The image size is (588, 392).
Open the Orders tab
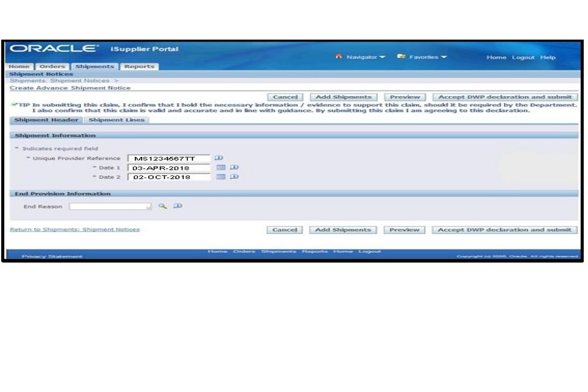point(52,67)
